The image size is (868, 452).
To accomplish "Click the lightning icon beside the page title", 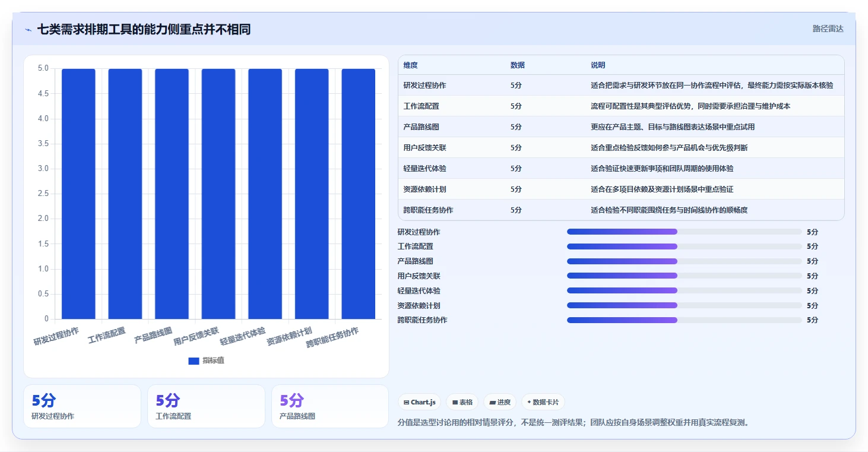I will [x=28, y=30].
